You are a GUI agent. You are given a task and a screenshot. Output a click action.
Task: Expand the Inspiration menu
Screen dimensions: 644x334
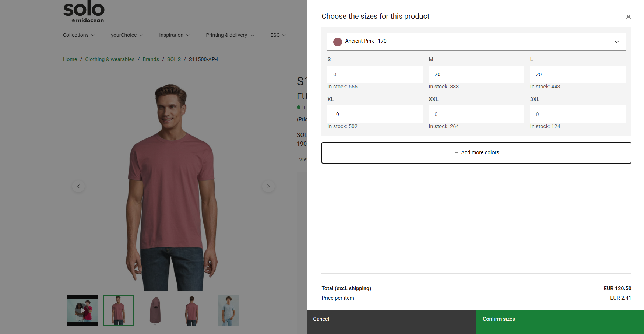pos(175,35)
